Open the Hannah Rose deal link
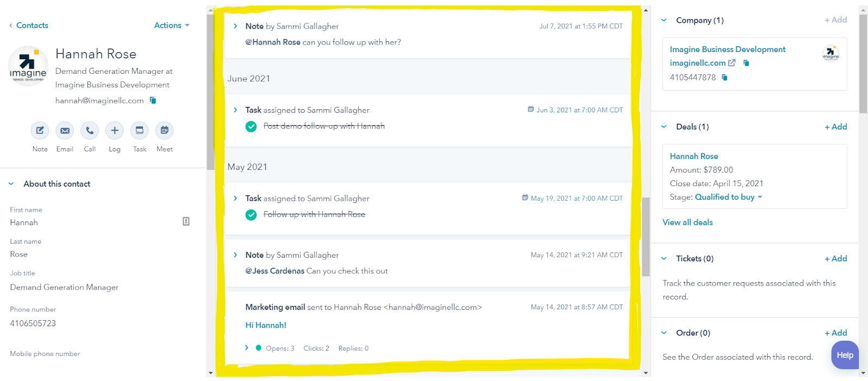 click(694, 156)
